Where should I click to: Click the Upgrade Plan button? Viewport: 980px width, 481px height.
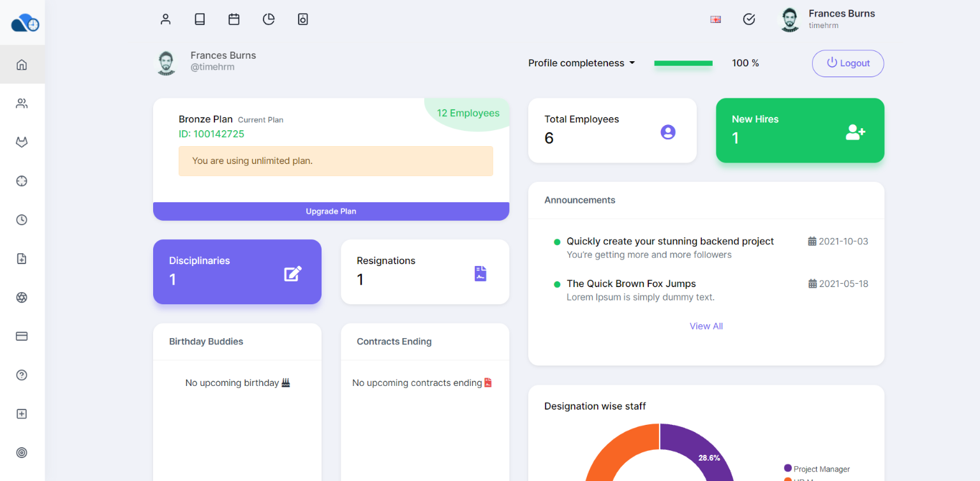[x=331, y=211]
